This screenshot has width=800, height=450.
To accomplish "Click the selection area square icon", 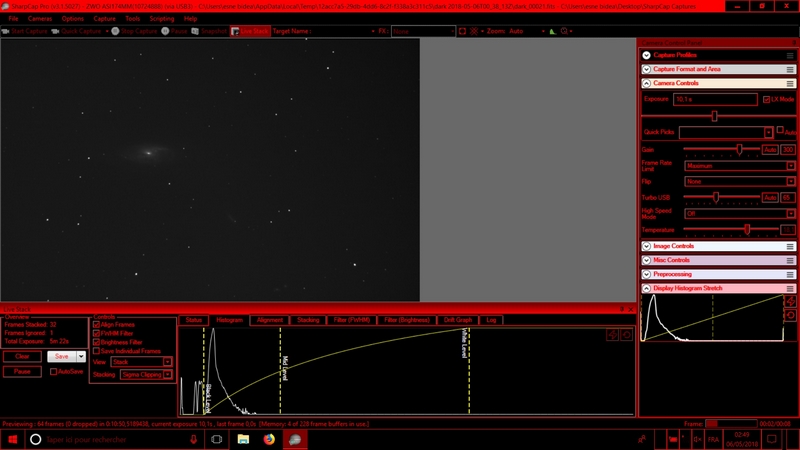I will click(x=462, y=31).
